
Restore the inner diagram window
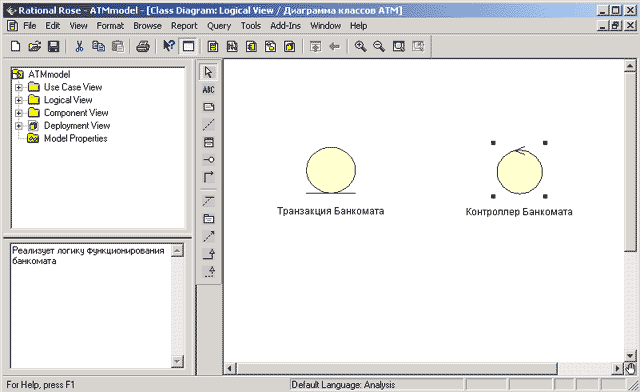(x=616, y=26)
